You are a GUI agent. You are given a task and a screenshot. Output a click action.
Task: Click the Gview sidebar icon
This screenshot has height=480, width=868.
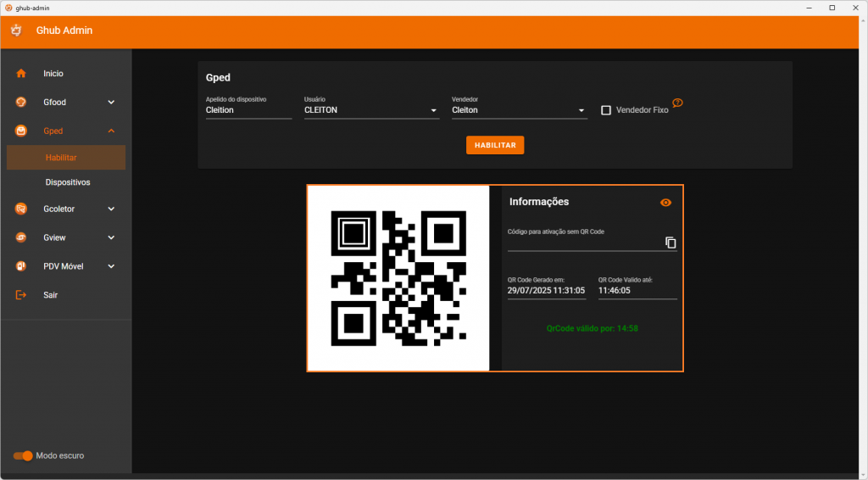click(21, 237)
